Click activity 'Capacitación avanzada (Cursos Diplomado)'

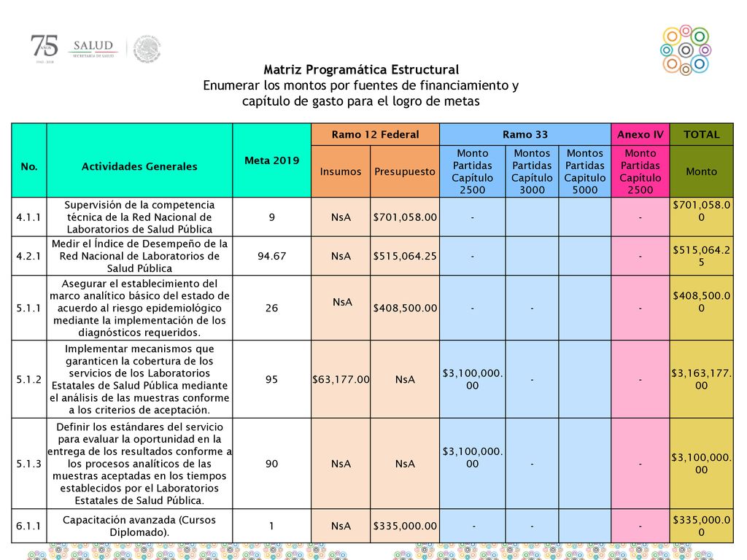click(x=139, y=526)
